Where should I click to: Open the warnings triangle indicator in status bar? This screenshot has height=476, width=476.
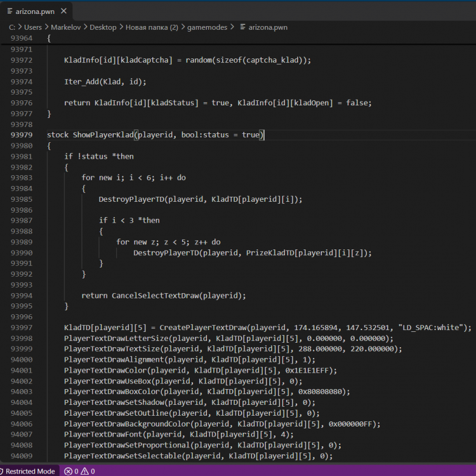[x=88, y=471]
